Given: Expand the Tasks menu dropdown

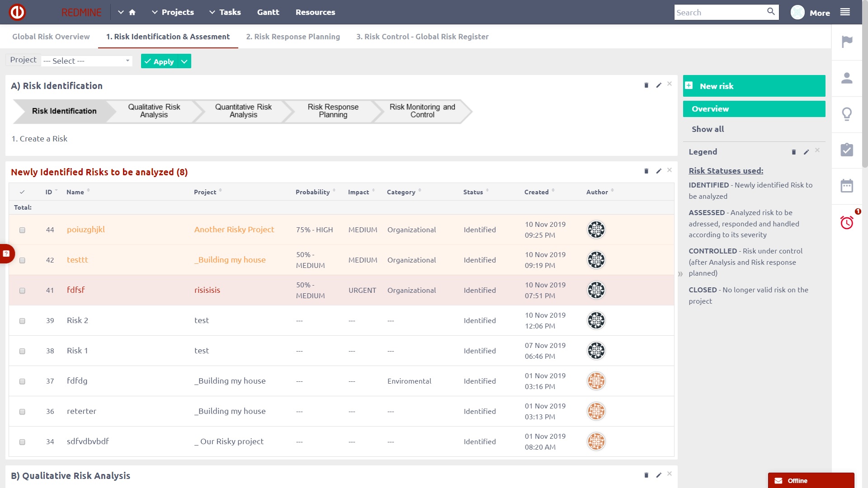Looking at the screenshot, I should 212,12.
